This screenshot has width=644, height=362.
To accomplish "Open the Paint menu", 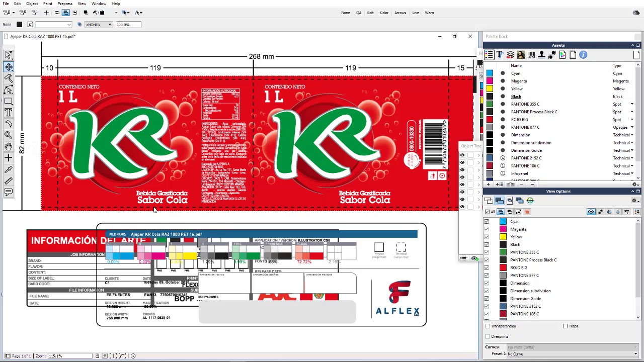I will 48,4.
